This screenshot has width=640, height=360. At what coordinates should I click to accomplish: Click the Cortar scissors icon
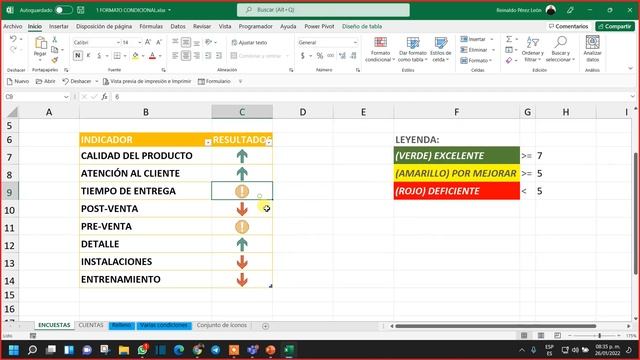coord(54,40)
